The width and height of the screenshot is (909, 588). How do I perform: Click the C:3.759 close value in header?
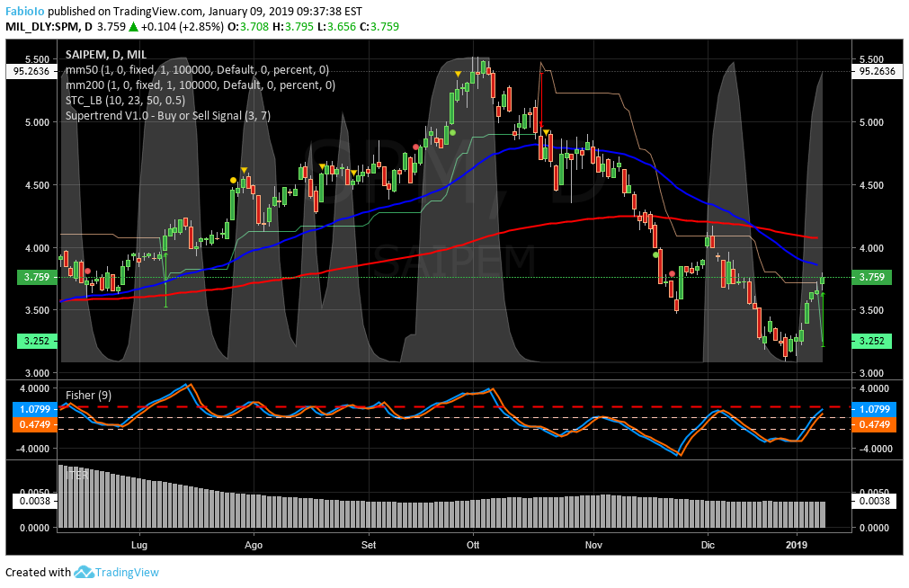click(379, 27)
